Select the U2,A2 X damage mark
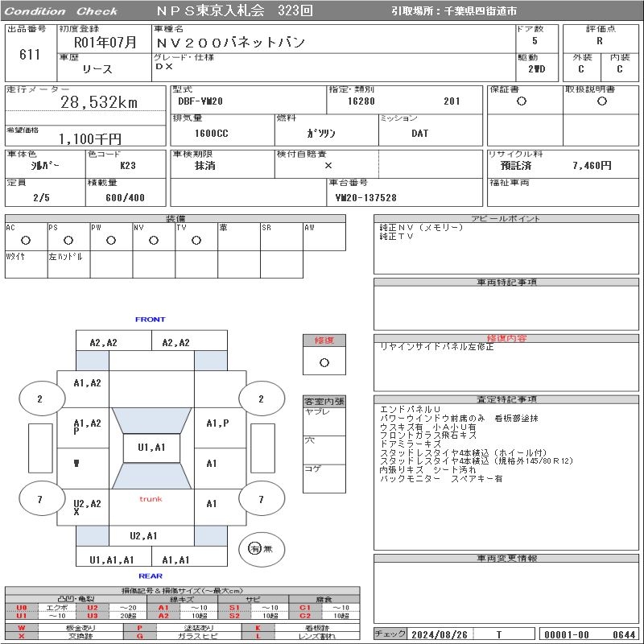This screenshot has width=644, height=644. (87, 507)
